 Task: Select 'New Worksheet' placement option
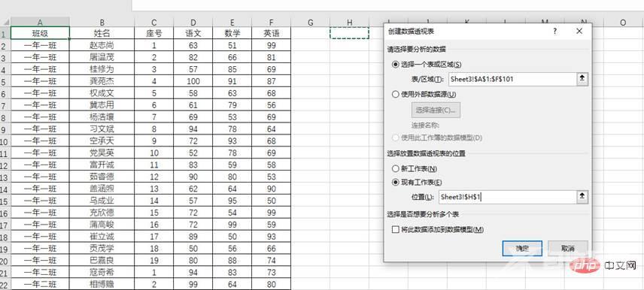(x=415, y=168)
